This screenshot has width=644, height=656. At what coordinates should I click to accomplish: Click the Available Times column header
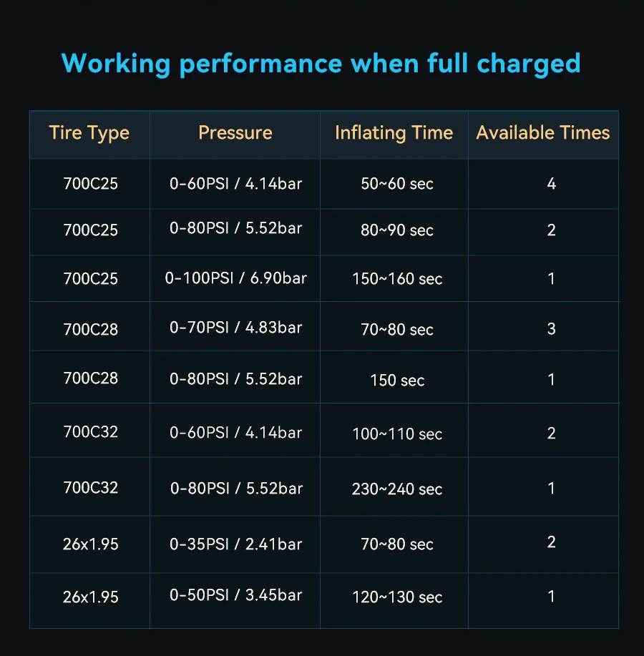[543, 133]
